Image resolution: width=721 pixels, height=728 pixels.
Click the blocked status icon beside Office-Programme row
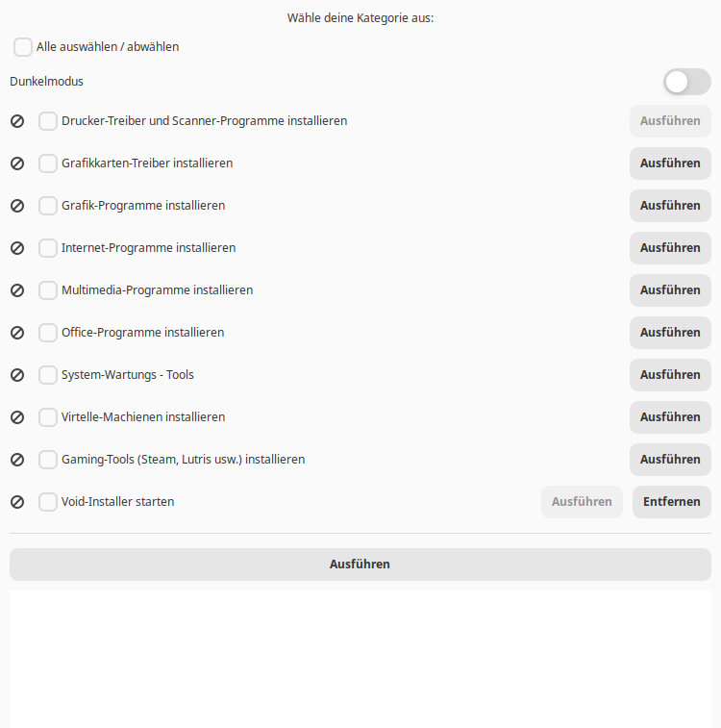coord(17,333)
